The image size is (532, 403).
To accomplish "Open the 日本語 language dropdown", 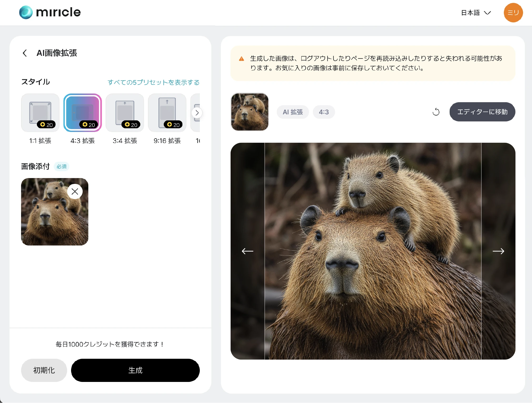I will [x=476, y=13].
